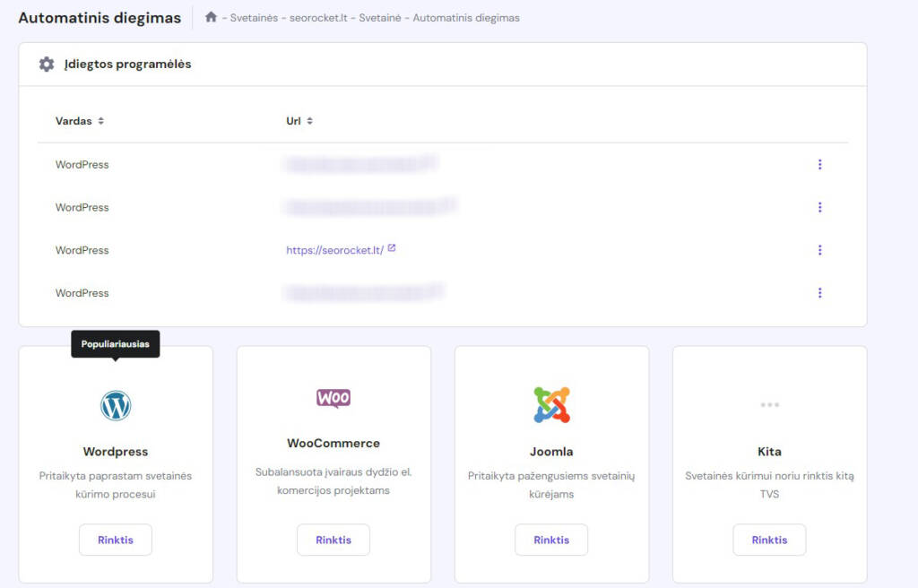This screenshot has width=918, height=588.
Task: Click the Įdiegtos programėlės heading
Action: tap(127, 64)
